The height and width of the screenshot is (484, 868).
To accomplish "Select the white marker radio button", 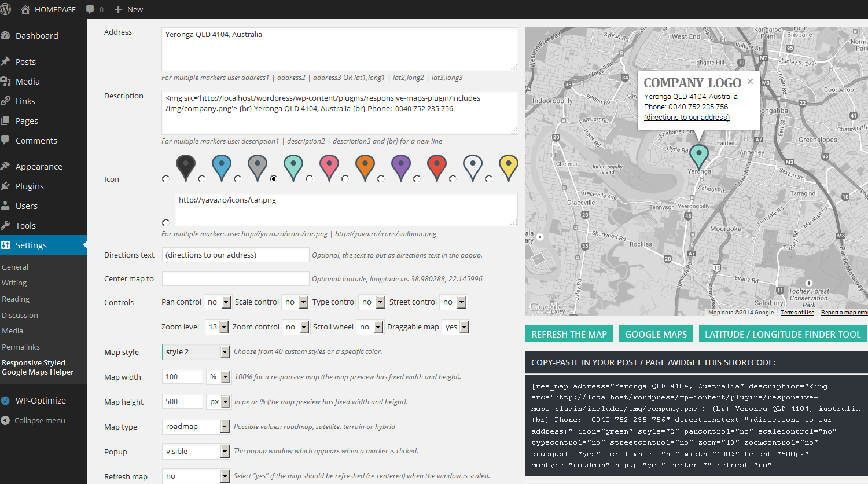I will 453,179.
